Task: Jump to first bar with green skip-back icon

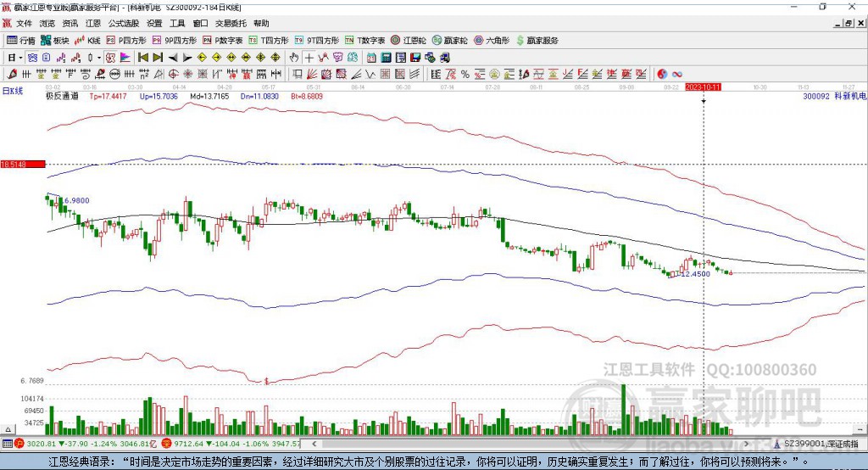Action: [x=142, y=58]
